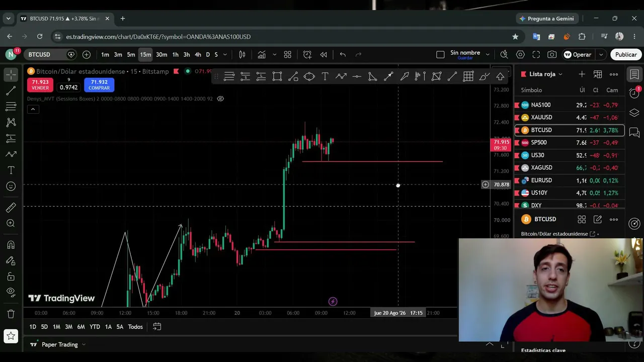Create an alert with the clock icon
The height and width of the screenshot is (362, 644).
point(307,54)
